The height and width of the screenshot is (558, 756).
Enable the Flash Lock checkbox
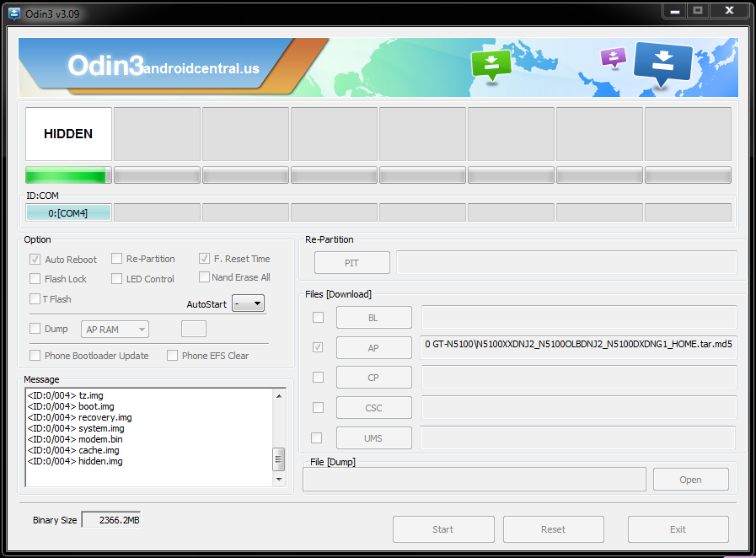pyautogui.click(x=35, y=279)
